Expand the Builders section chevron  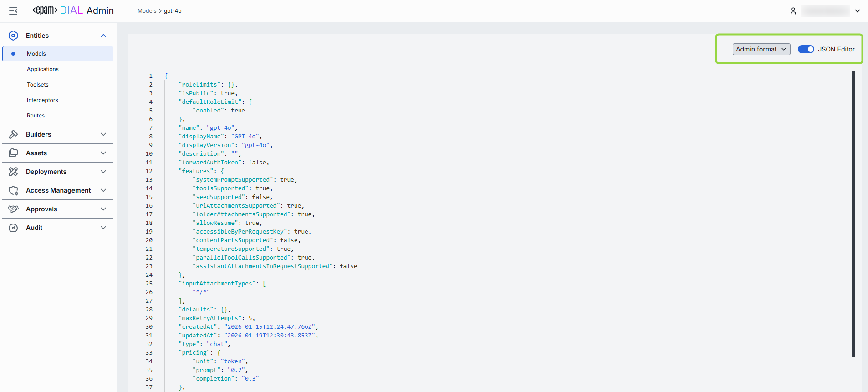(103, 134)
